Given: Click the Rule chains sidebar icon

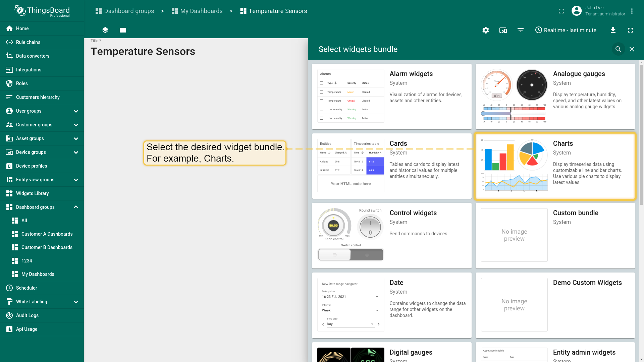Looking at the screenshot, I should click(x=9, y=42).
